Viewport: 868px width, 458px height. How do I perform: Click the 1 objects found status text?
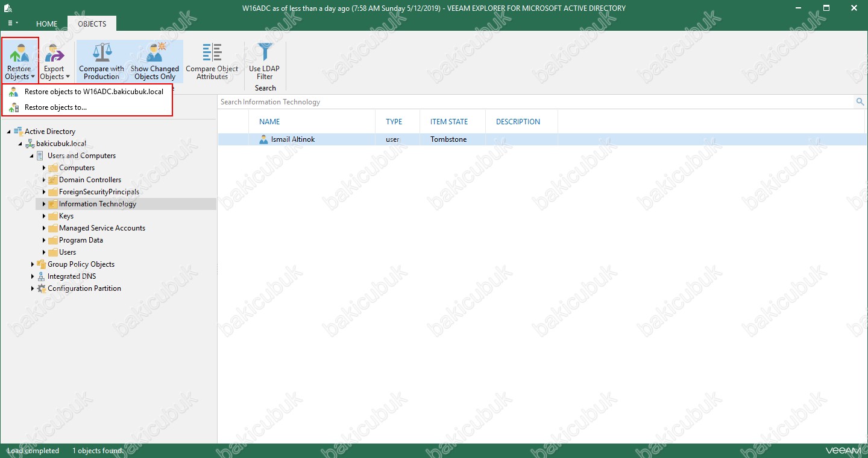pos(98,451)
